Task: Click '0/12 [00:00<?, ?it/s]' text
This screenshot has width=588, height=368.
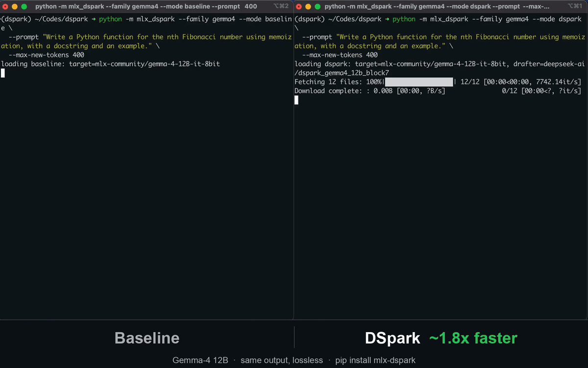Action: coord(542,91)
